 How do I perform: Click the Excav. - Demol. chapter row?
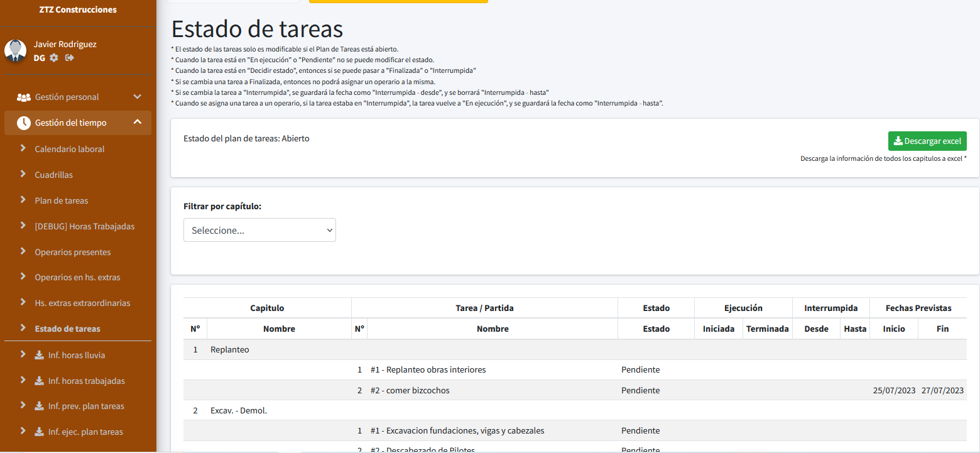click(x=575, y=411)
